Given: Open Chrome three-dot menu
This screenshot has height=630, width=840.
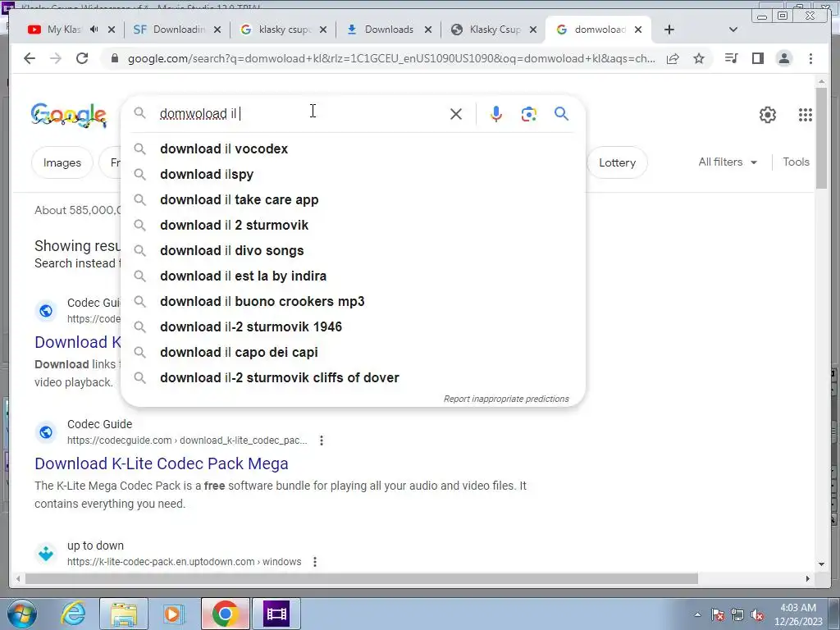Looking at the screenshot, I should tap(810, 58).
